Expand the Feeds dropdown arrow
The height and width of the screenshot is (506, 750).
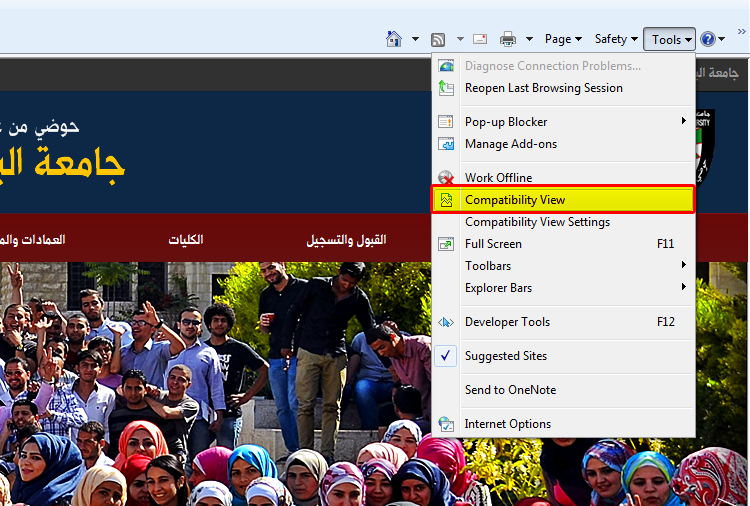[x=460, y=39]
